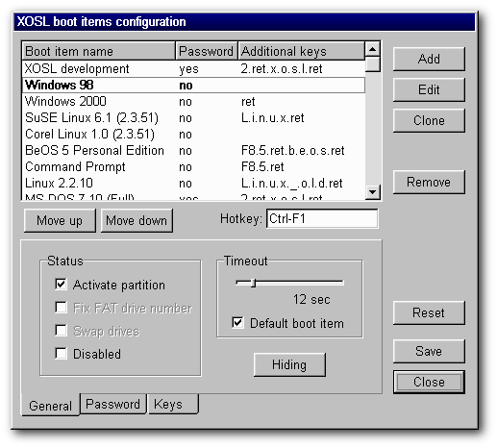497x448 pixels.
Task: Enable the Disabled checkbox
Action: (x=61, y=353)
